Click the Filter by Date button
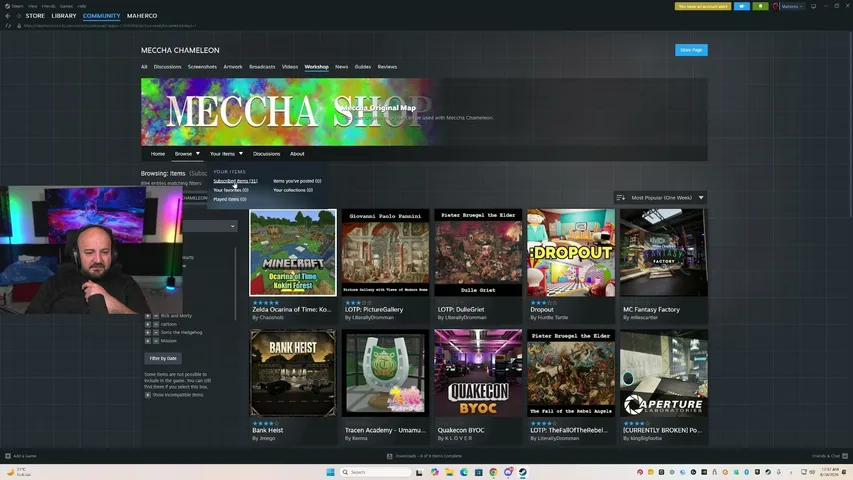The height and width of the screenshot is (480, 853). (x=163, y=358)
